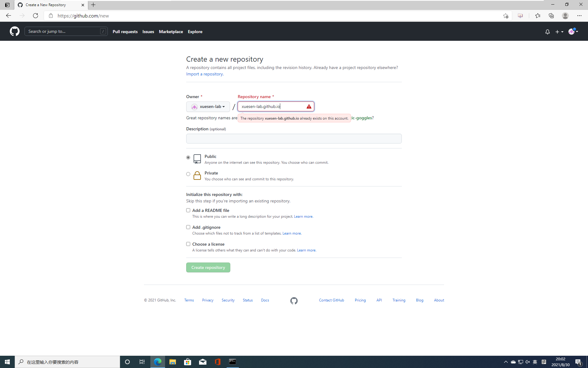Select Private visibility radio button

pyautogui.click(x=188, y=174)
